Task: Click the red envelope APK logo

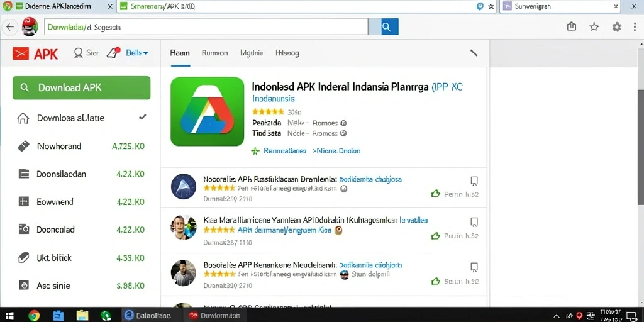Action: tap(21, 53)
